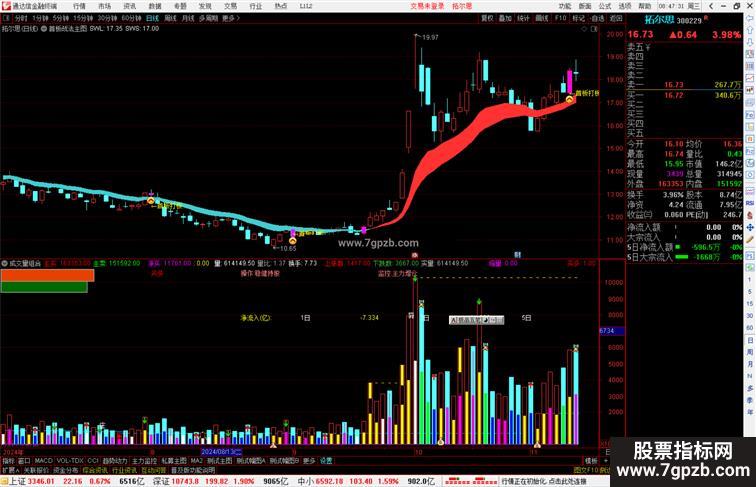Switch to the 60分钟 period tab

(131, 18)
